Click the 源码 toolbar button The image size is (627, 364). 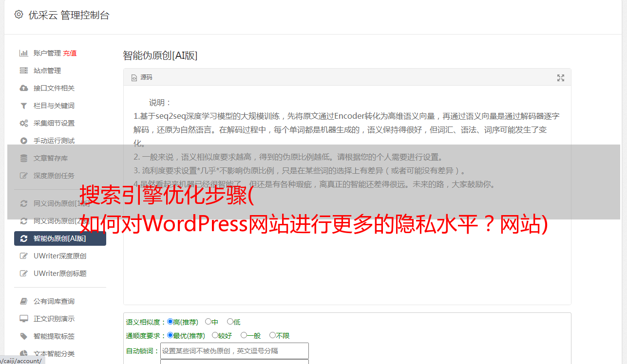pyautogui.click(x=142, y=77)
